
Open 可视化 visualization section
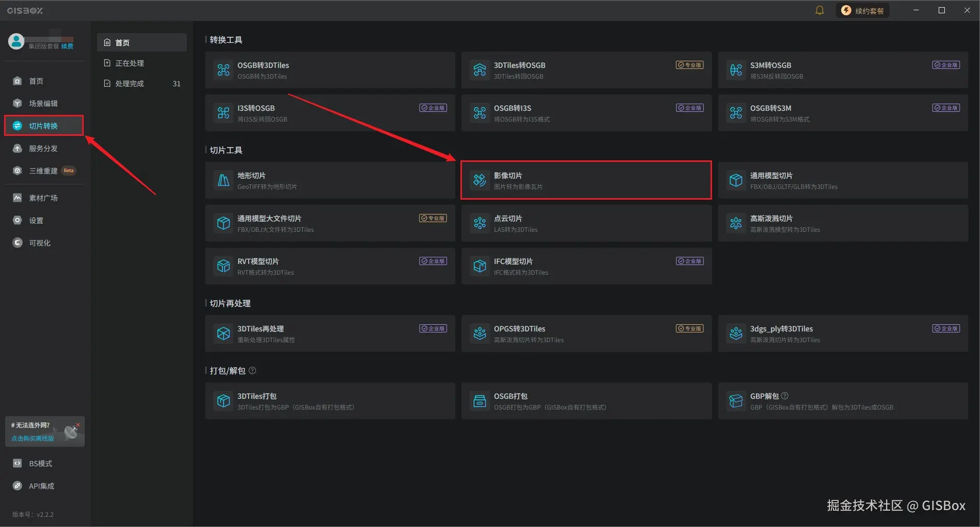point(44,243)
